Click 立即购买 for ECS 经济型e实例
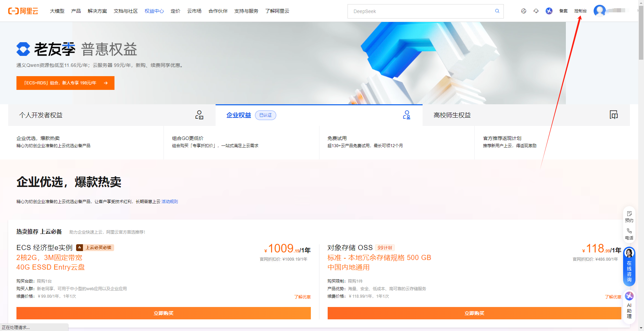644x331 pixels. point(163,313)
